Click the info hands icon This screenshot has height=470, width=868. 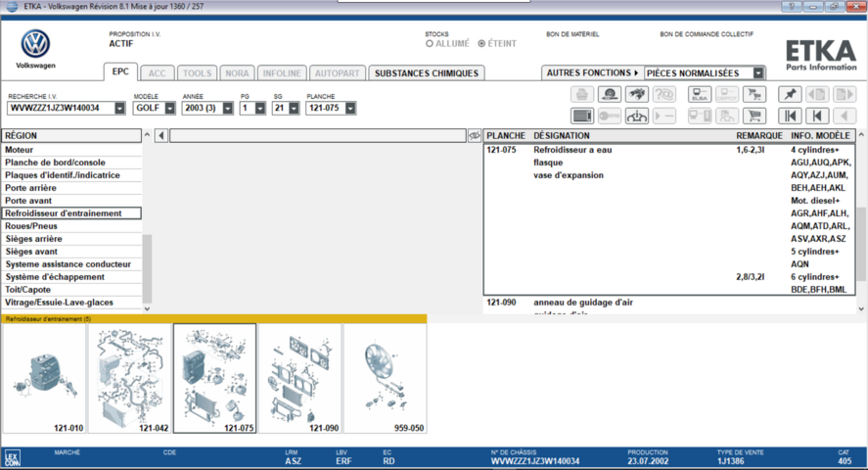click(x=637, y=116)
